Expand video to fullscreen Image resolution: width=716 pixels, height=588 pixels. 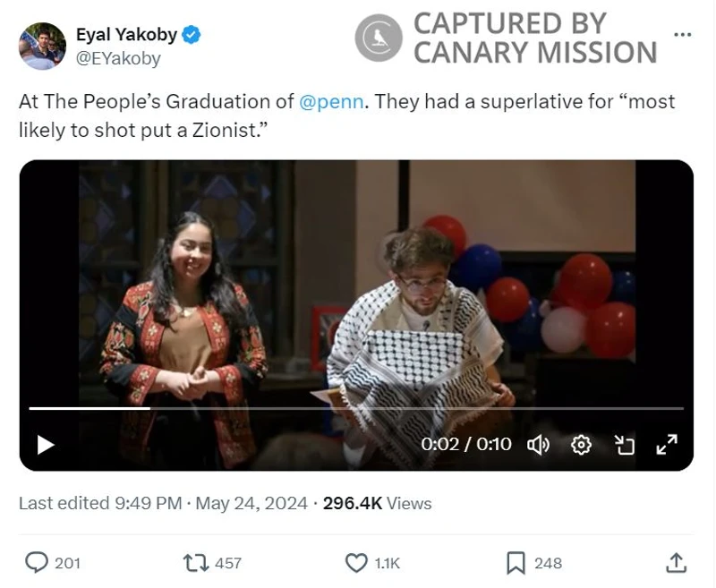pos(667,444)
